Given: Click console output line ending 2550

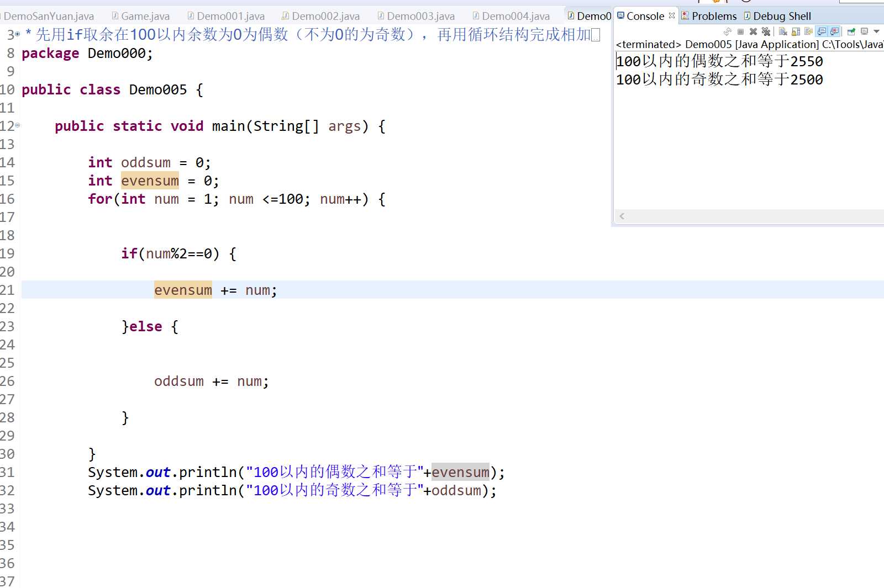Looking at the screenshot, I should coord(719,61).
